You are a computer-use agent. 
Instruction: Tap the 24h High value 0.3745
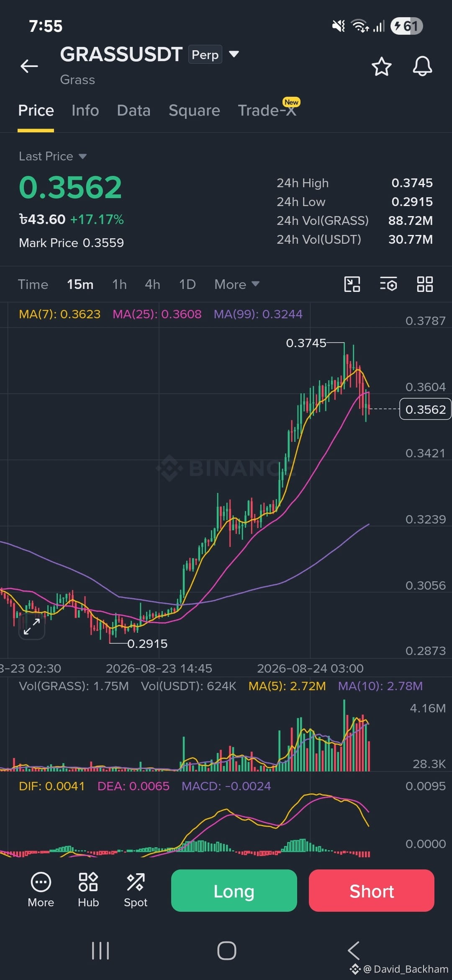click(412, 183)
